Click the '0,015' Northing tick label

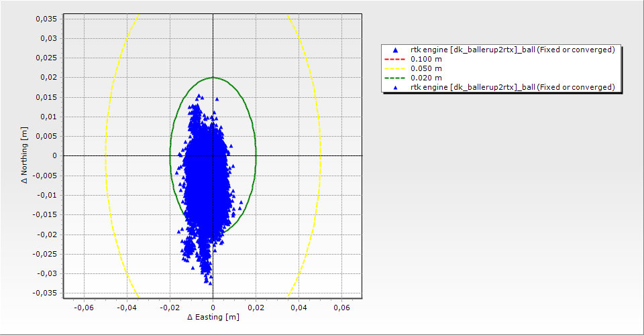(x=46, y=97)
